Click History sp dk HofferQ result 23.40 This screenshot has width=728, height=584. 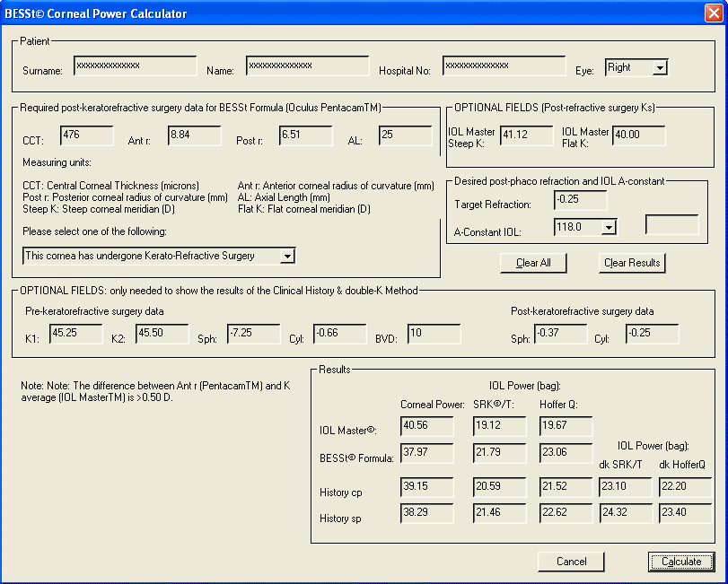tap(685, 513)
